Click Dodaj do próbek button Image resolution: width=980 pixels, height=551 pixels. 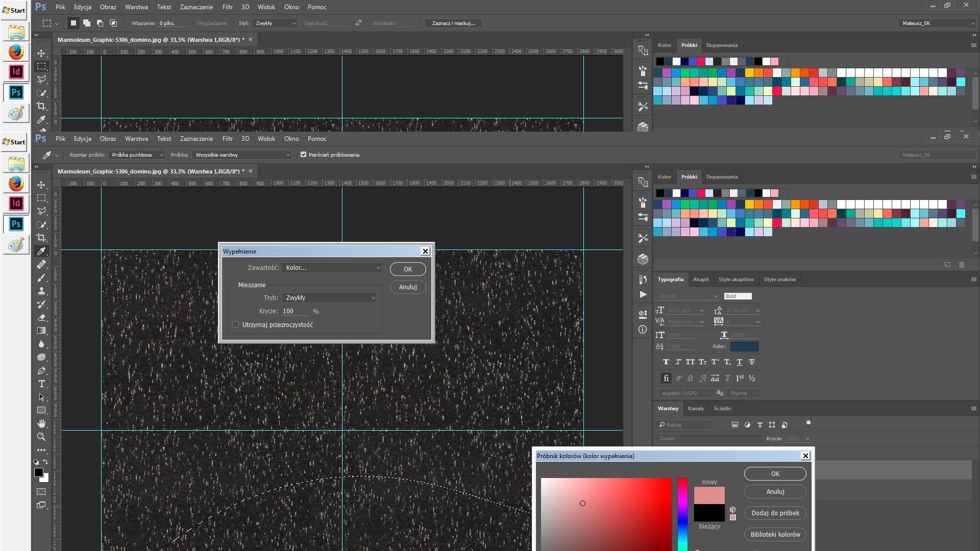click(775, 513)
